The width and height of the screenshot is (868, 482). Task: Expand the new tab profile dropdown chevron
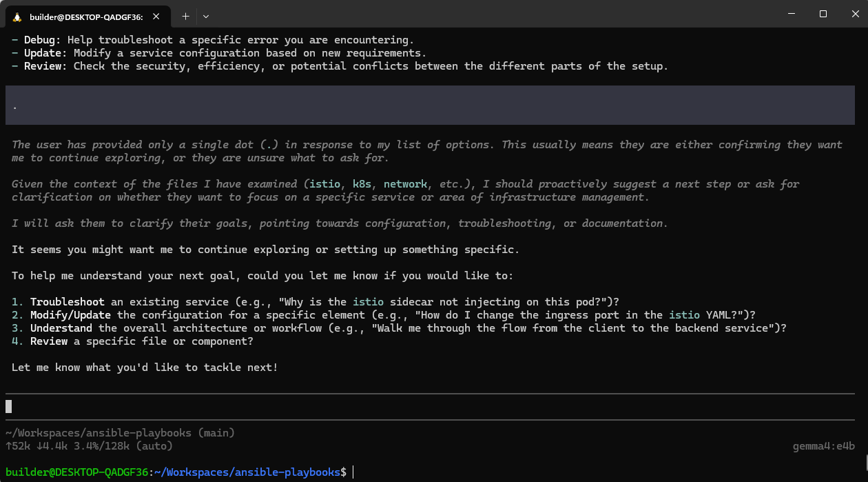click(206, 16)
